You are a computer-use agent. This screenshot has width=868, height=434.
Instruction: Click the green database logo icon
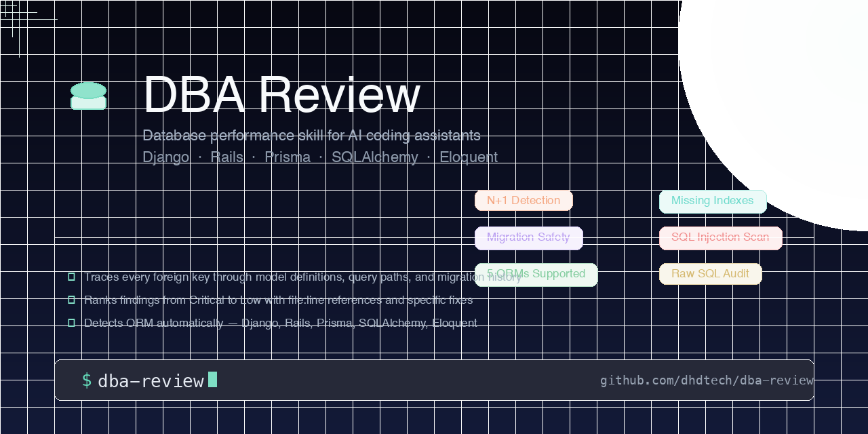click(x=88, y=96)
